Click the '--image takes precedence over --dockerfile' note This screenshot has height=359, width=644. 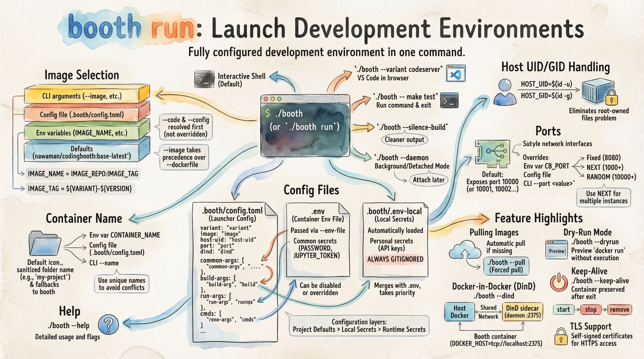184,157
